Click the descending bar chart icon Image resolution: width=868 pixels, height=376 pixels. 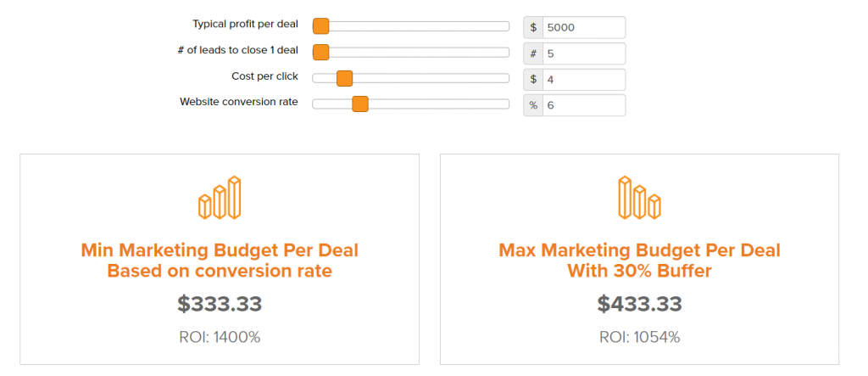coord(639,198)
